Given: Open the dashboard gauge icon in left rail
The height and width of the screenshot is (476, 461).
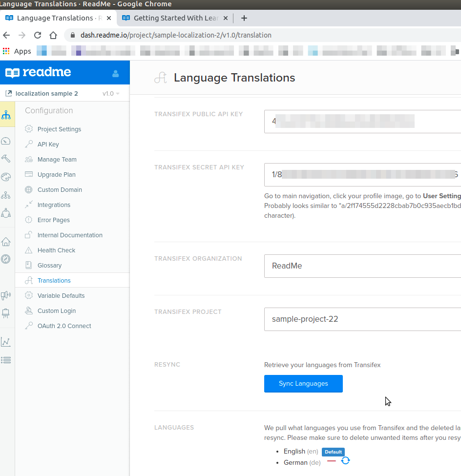Looking at the screenshot, I should pyautogui.click(x=6, y=141).
